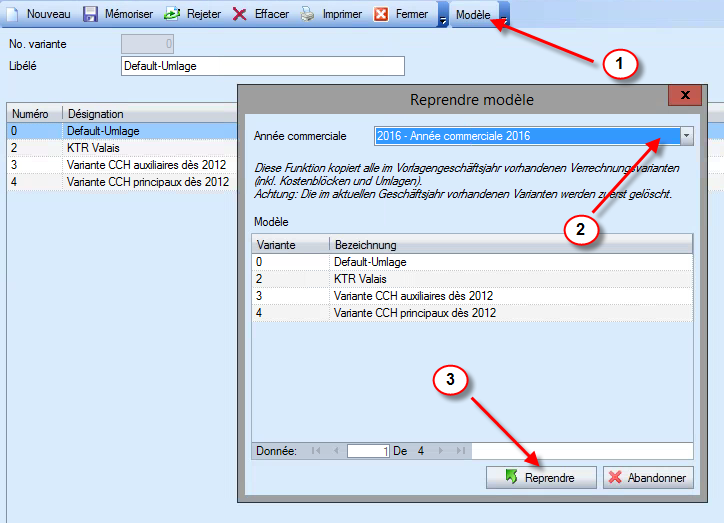Image resolution: width=724 pixels, height=523 pixels.
Task: Go to last record in navigator
Action: 461,451
